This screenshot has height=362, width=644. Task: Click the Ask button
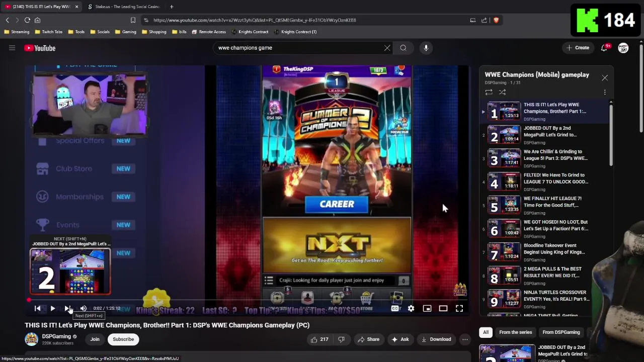(x=399, y=339)
